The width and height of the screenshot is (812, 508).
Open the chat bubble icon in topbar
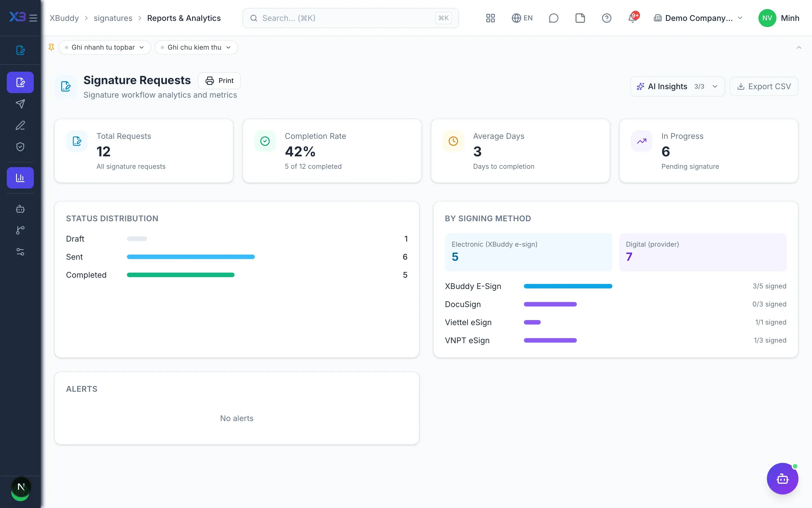coord(553,18)
